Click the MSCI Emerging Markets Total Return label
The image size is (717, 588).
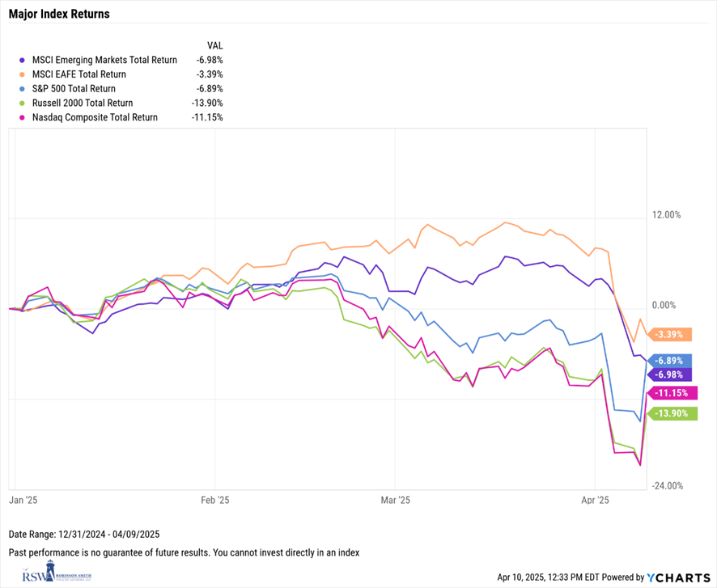point(104,59)
